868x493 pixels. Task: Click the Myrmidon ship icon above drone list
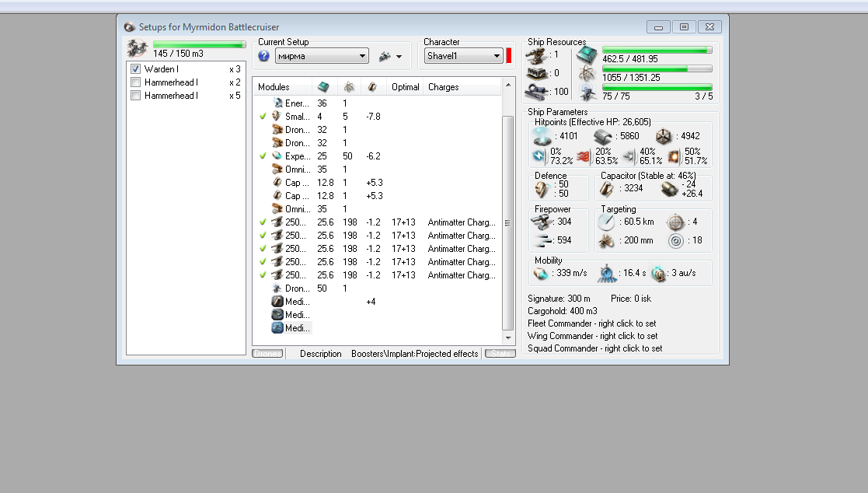pyautogui.click(x=137, y=49)
